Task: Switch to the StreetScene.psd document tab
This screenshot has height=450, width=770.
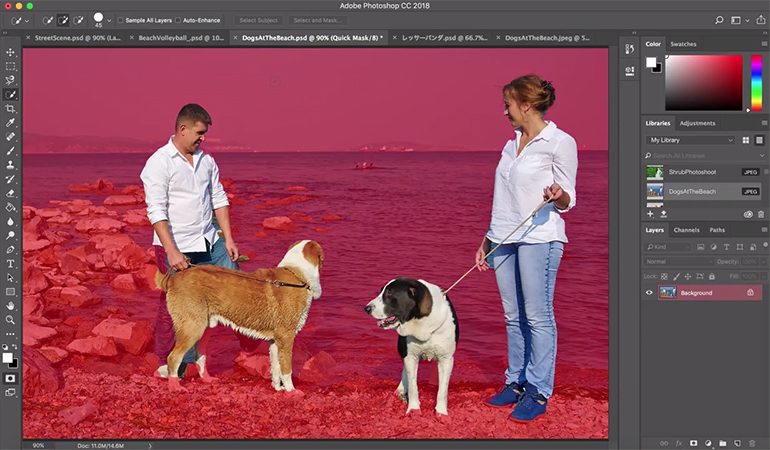Action: pyautogui.click(x=76, y=37)
